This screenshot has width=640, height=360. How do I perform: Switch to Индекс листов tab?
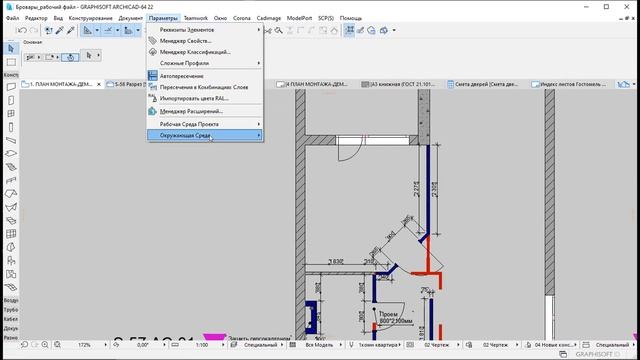569,84
